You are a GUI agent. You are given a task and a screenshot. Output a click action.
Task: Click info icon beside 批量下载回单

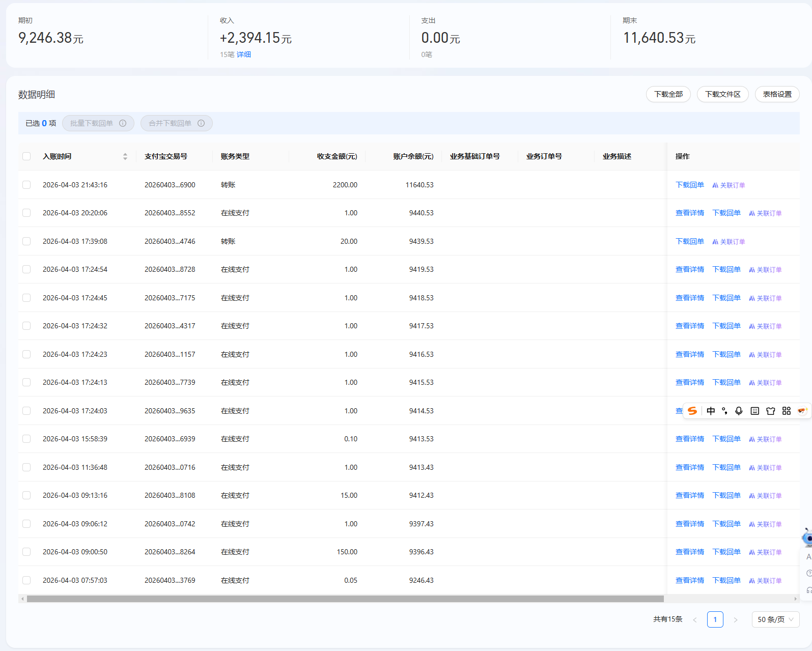tap(123, 123)
